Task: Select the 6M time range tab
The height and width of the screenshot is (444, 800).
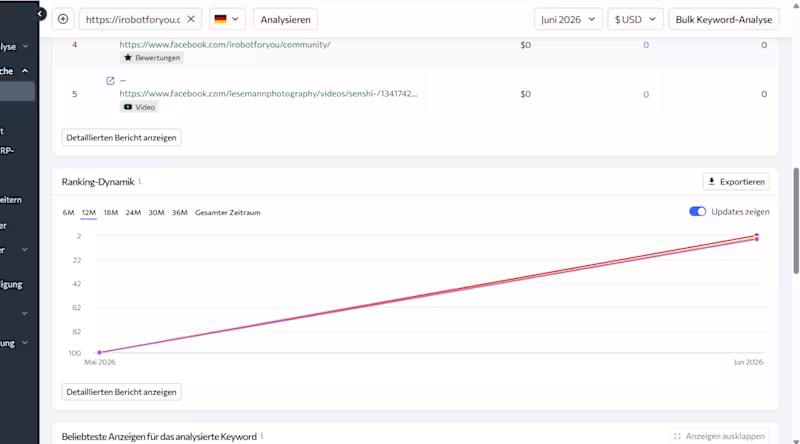Action: (68, 212)
